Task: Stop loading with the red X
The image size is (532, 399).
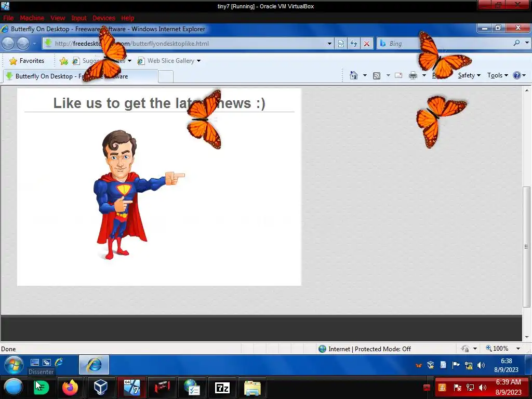Action: pos(366,44)
